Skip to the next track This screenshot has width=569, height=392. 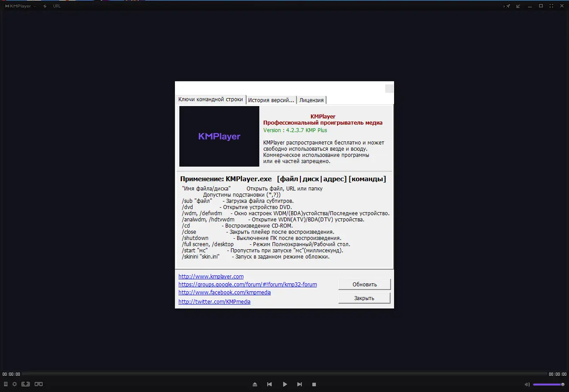300,384
